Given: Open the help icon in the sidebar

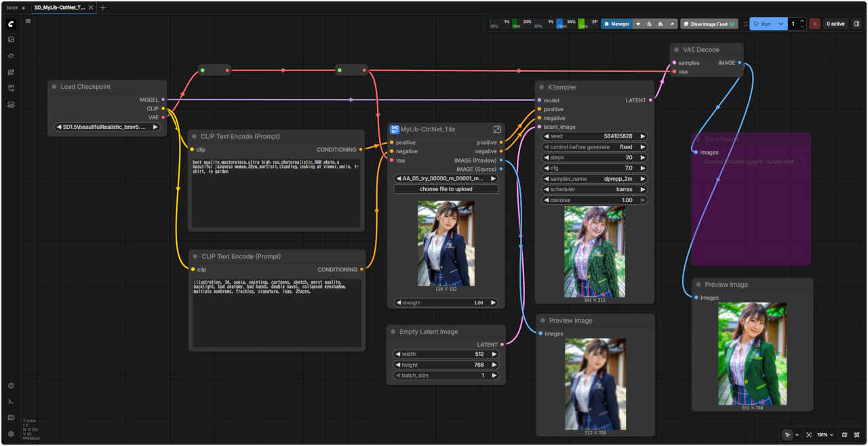Looking at the screenshot, I should (x=11, y=386).
